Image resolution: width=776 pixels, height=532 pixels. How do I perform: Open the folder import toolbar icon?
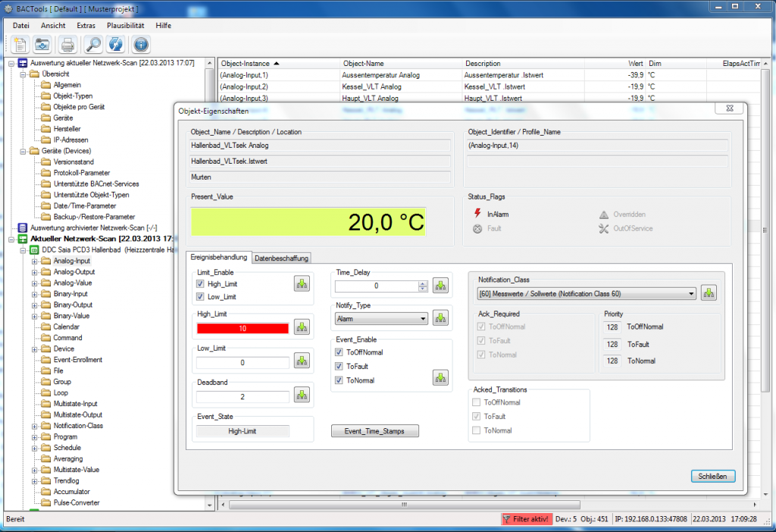click(x=42, y=44)
